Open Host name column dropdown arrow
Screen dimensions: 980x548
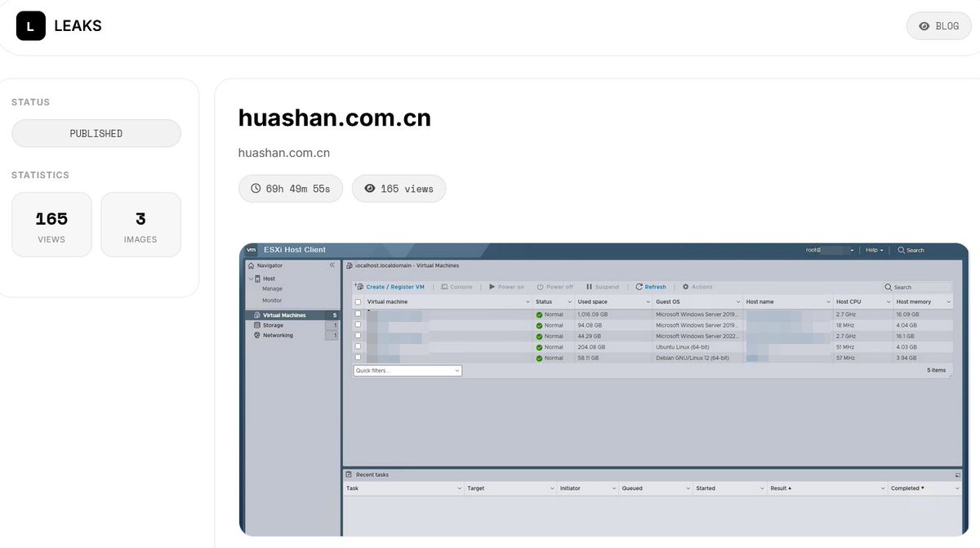(828, 302)
